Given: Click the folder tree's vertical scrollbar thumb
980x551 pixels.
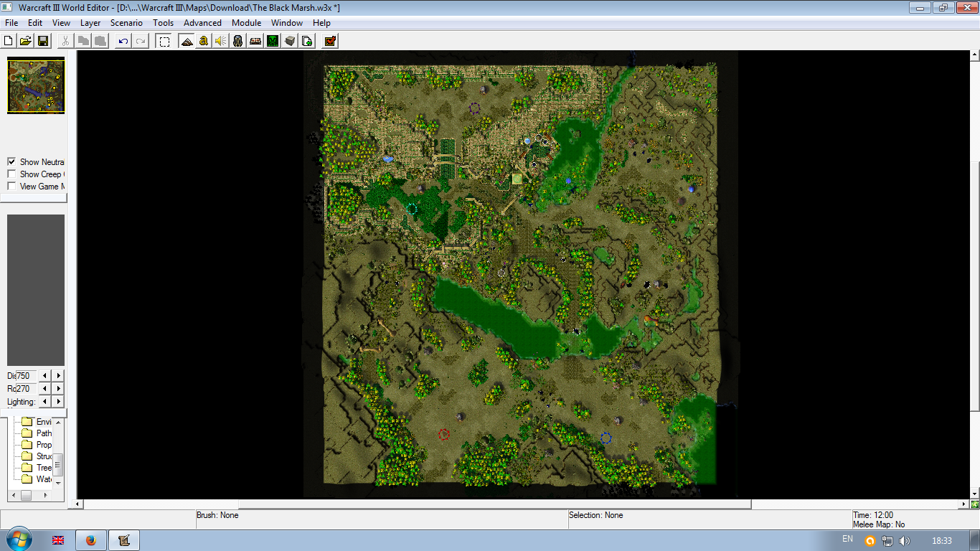Looking at the screenshot, I should [x=59, y=464].
